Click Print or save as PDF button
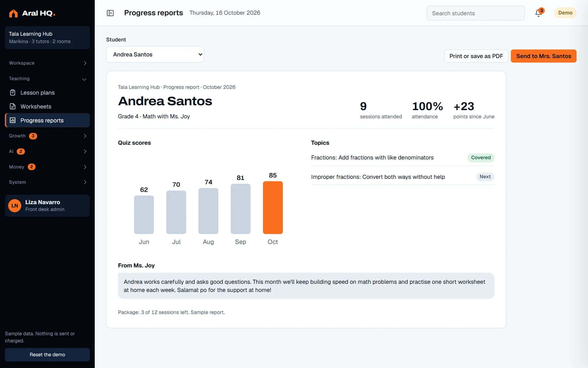 click(476, 56)
